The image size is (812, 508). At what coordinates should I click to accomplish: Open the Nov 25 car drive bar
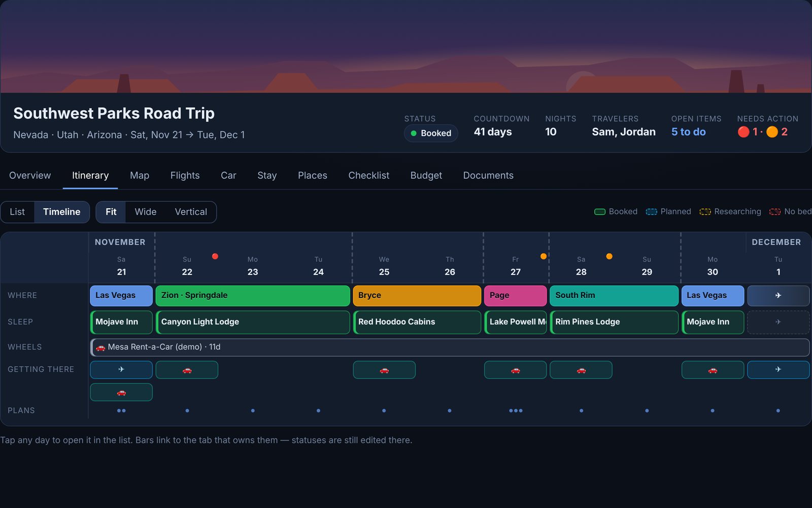tap(384, 370)
